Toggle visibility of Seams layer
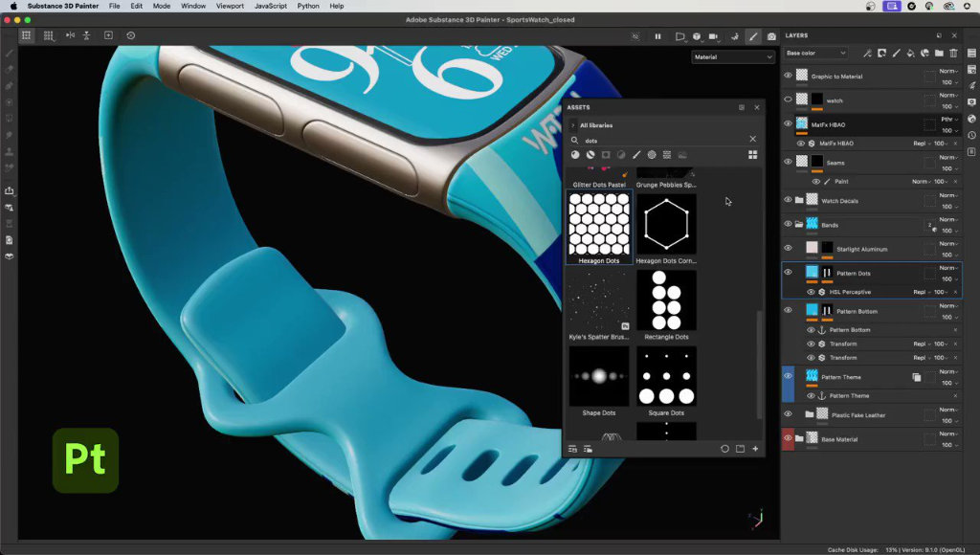The width and height of the screenshot is (980, 555). (x=789, y=162)
